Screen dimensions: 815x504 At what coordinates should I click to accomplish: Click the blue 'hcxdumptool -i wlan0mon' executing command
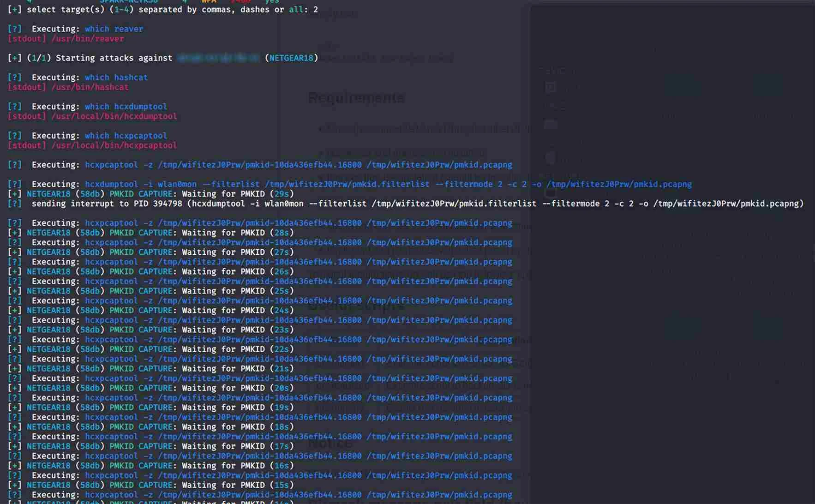tap(140, 184)
